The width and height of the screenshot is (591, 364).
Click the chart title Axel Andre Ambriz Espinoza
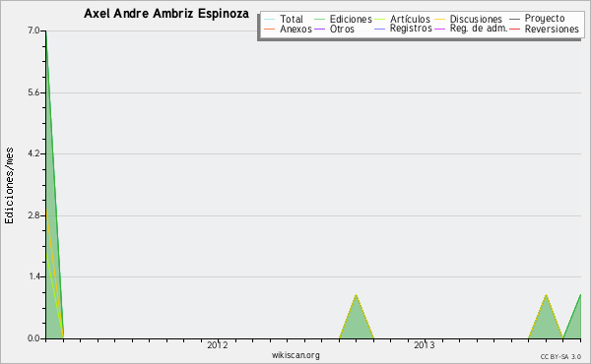point(166,14)
